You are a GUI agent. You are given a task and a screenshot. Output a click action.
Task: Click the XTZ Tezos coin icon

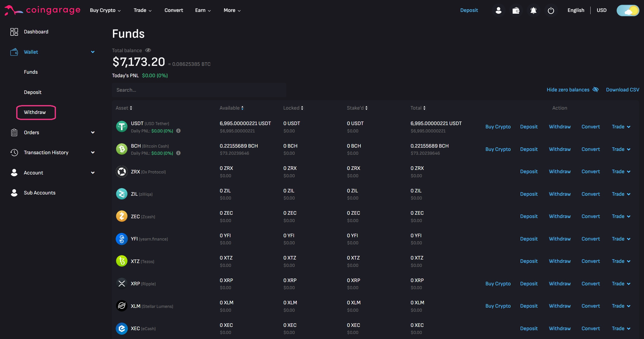[x=122, y=261]
